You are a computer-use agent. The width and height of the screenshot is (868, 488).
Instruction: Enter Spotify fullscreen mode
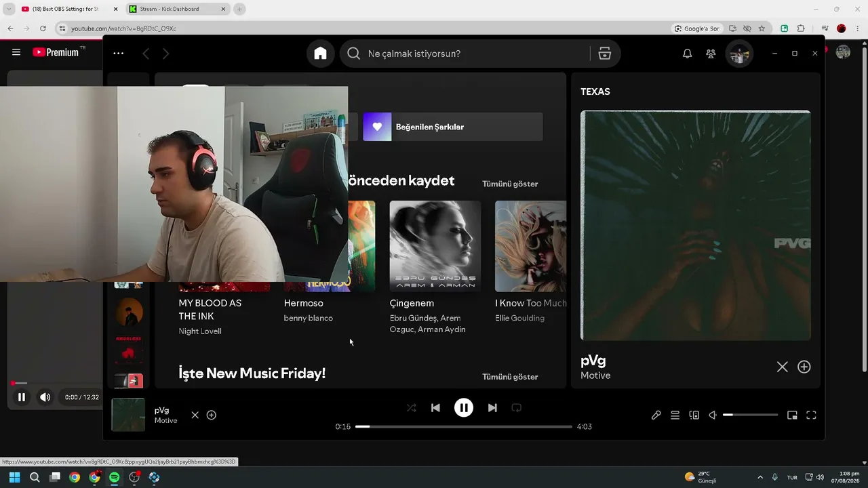tap(811, 415)
